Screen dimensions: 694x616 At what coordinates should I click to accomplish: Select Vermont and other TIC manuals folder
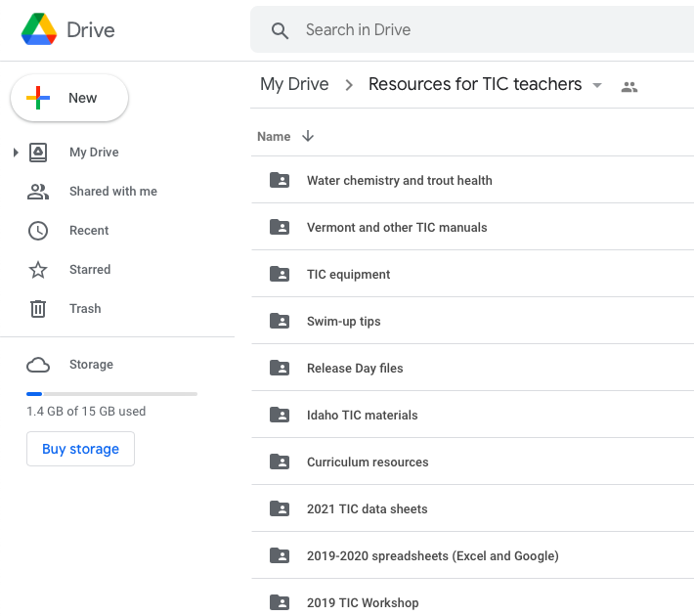473,227
